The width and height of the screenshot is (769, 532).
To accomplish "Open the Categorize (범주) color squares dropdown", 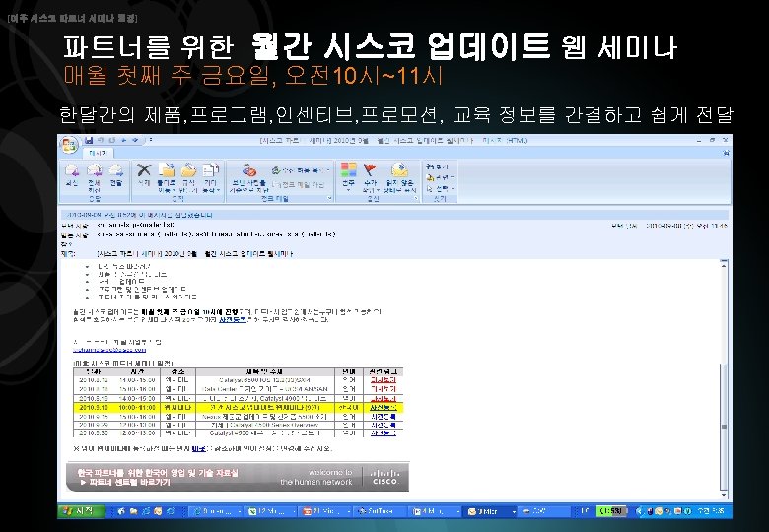I will click(x=348, y=177).
